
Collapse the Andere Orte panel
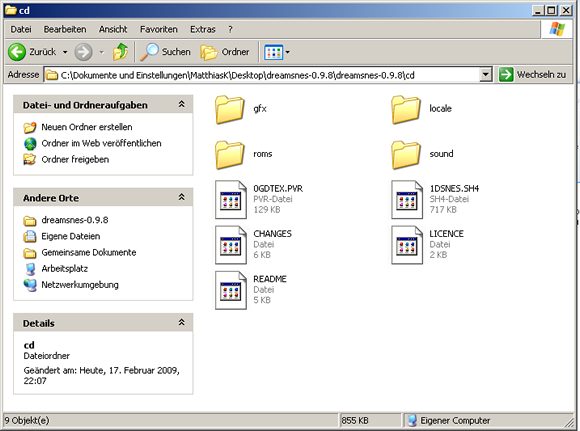pos(181,197)
